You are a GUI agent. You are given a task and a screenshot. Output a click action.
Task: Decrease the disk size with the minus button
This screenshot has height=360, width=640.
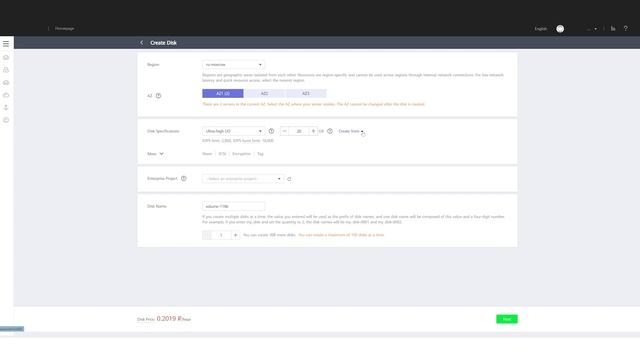(285, 131)
